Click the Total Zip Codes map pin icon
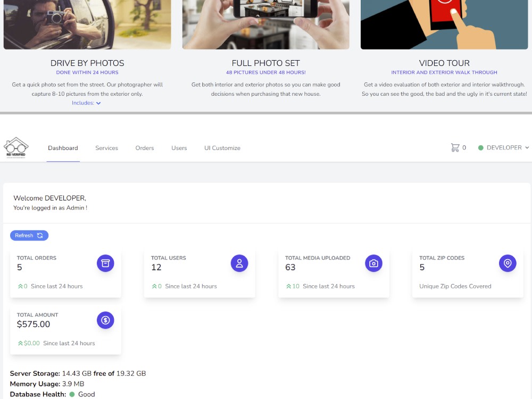 point(508,263)
